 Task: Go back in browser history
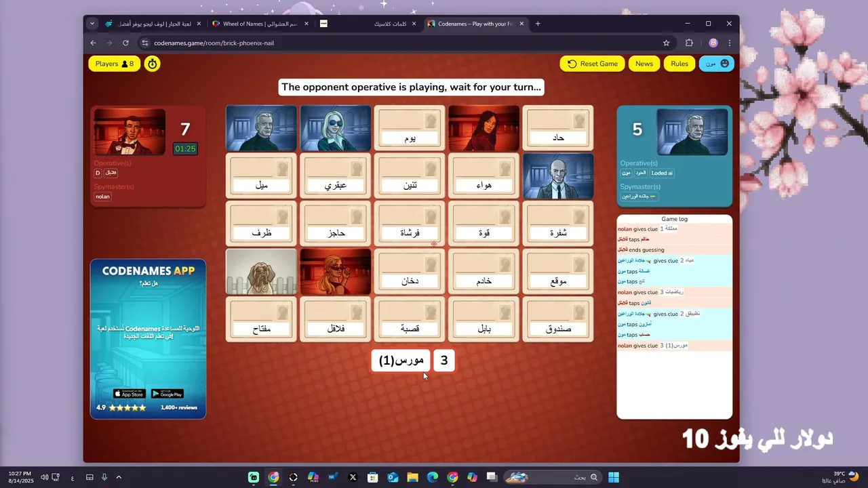[x=94, y=43]
